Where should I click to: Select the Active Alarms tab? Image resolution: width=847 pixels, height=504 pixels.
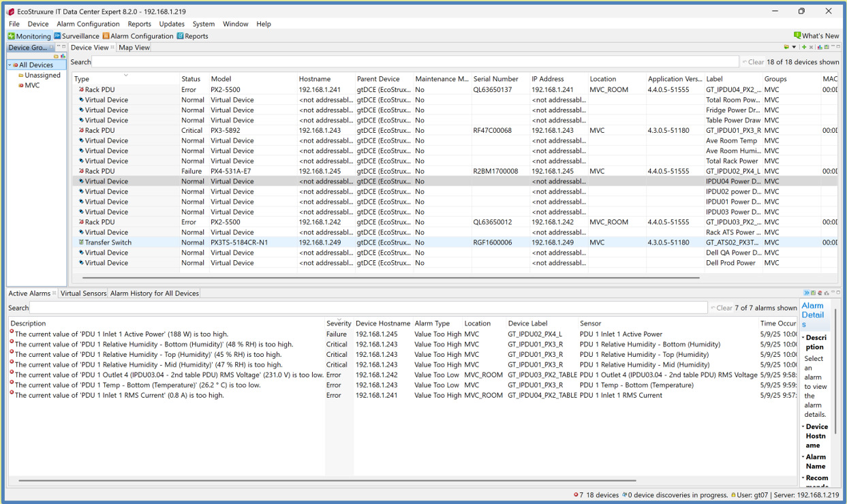[x=29, y=294]
